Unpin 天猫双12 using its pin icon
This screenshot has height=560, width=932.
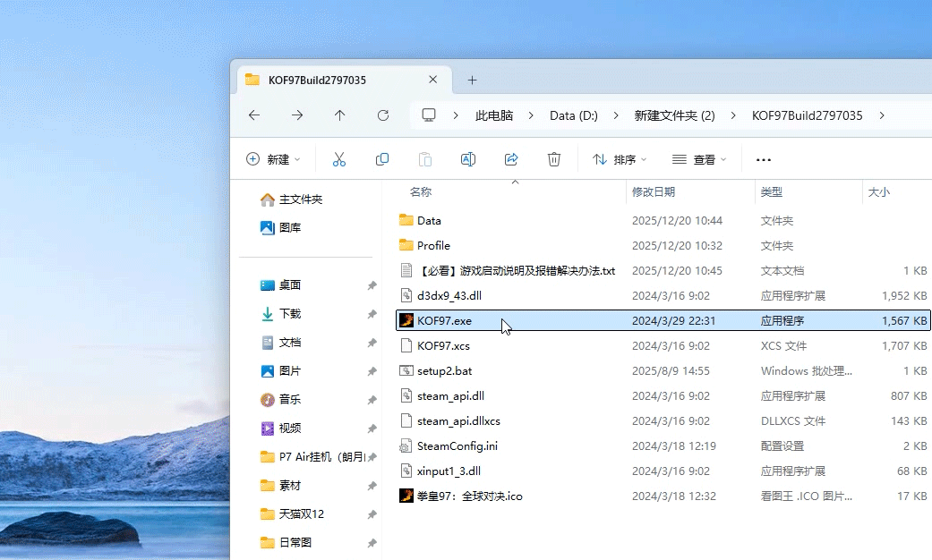(x=372, y=515)
